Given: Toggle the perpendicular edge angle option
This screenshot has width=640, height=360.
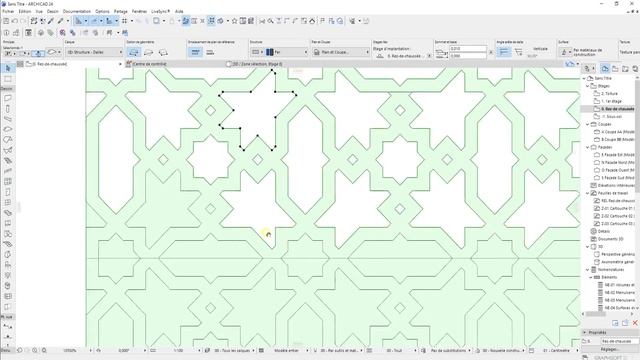Looking at the screenshot, I should click(x=504, y=52).
